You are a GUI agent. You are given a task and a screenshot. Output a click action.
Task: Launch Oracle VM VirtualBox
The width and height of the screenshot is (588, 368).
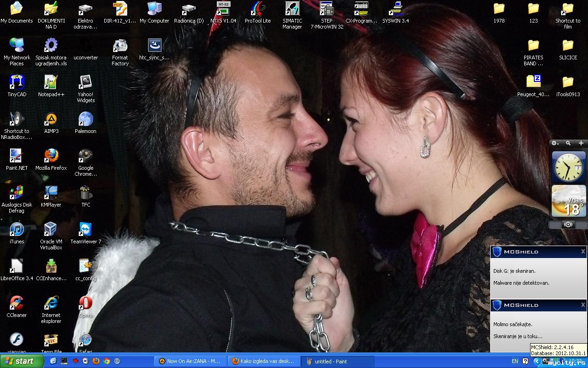(51, 230)
